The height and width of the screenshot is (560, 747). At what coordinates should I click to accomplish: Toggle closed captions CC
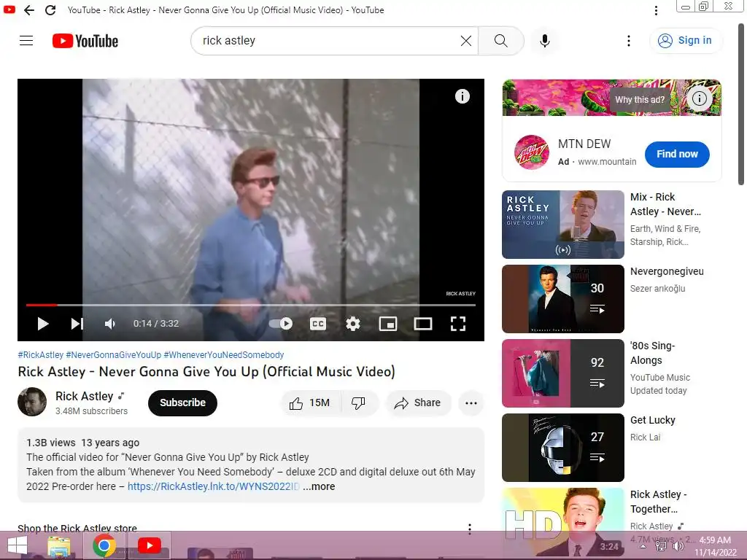pos(318,324)
